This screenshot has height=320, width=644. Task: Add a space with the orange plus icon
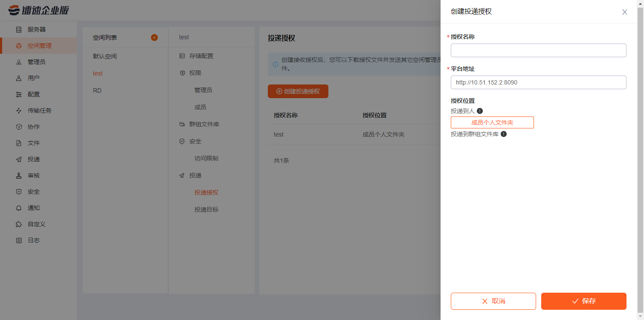pyautogui.click(x=154, y=38)
